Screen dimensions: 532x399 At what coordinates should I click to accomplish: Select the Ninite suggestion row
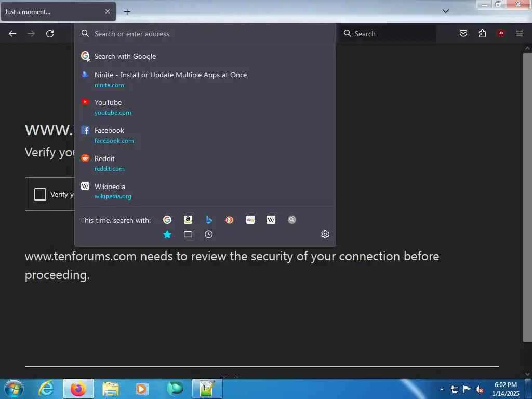click(205, 79)
